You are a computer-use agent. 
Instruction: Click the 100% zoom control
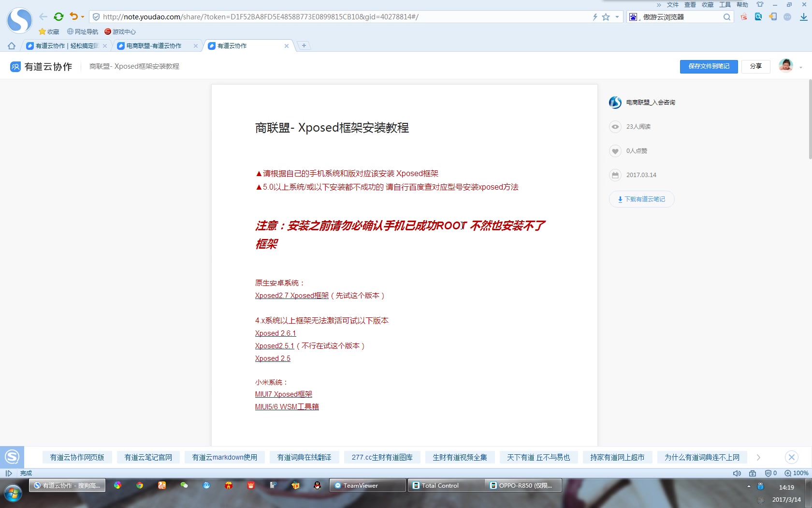click(x=797, y=473)
